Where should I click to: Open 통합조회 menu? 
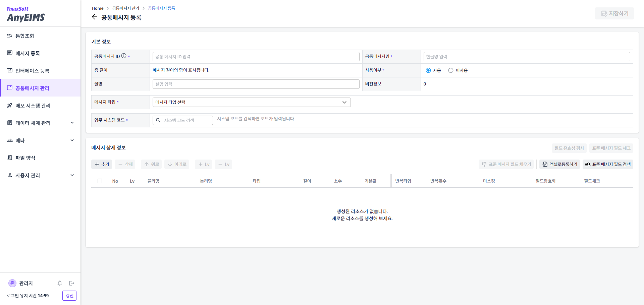[x=40, y=36]
